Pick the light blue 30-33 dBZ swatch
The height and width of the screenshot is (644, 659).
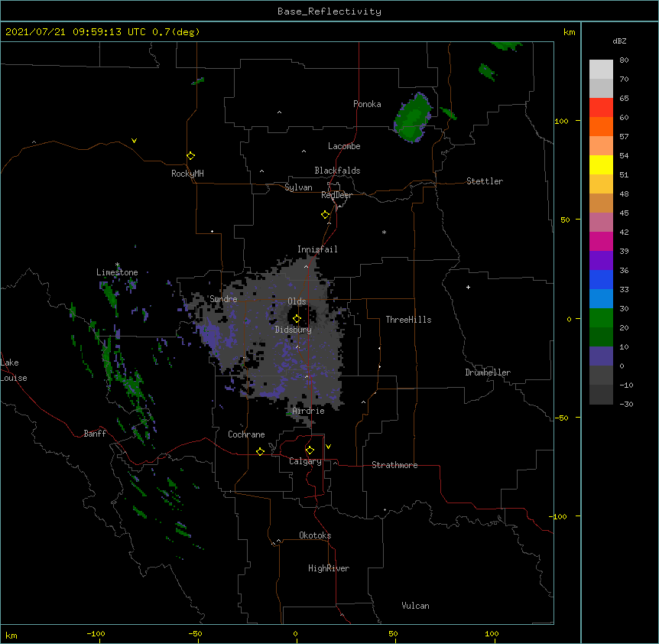click(601, 299)
